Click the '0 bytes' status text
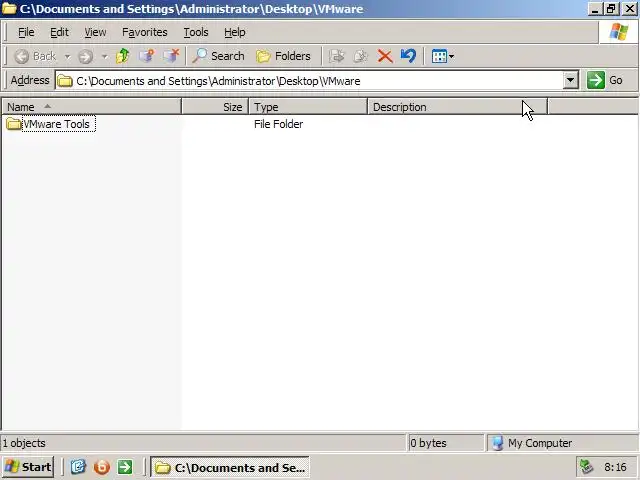 429,443
